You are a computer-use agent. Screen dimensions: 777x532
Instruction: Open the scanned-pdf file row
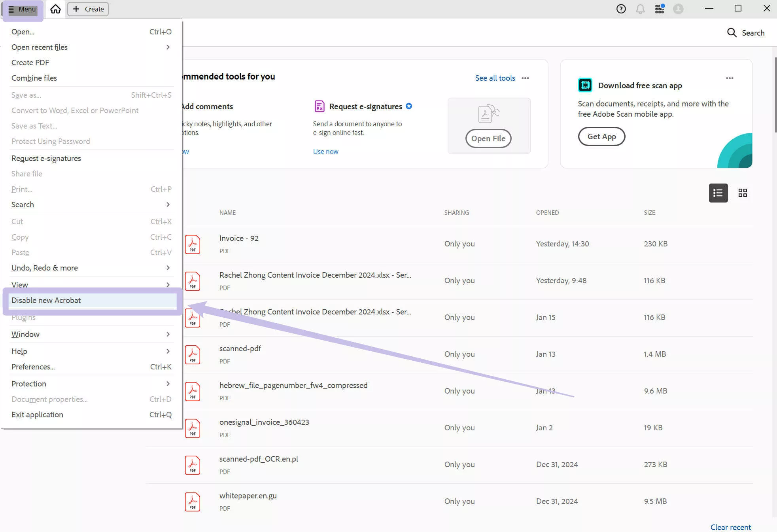pos(240,349)
